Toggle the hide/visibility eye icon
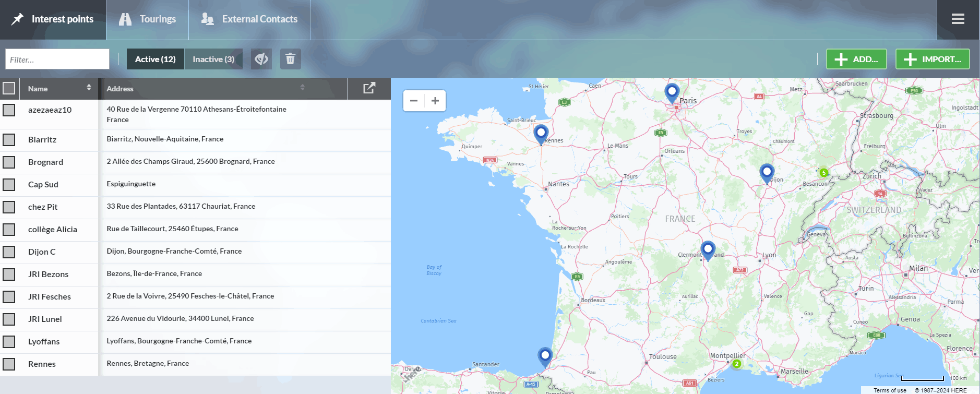Screen dimensions: 980x394 click(x=261, y=59)
